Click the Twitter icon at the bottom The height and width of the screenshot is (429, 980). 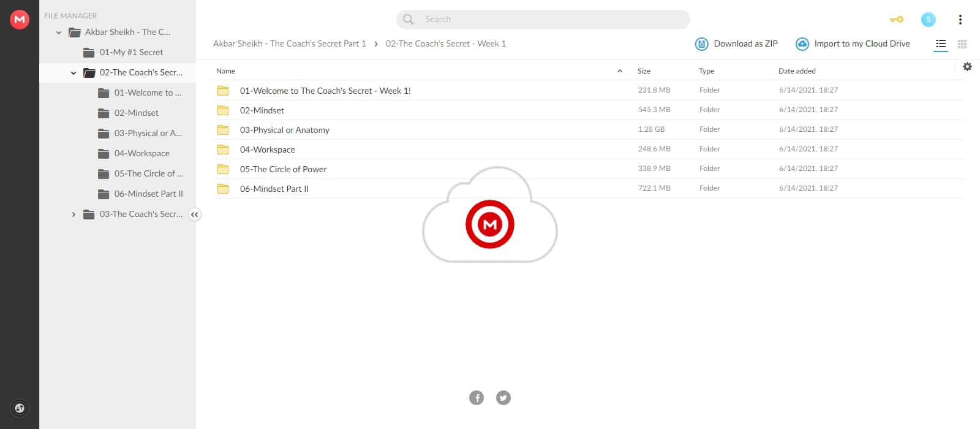coord(503,398)
